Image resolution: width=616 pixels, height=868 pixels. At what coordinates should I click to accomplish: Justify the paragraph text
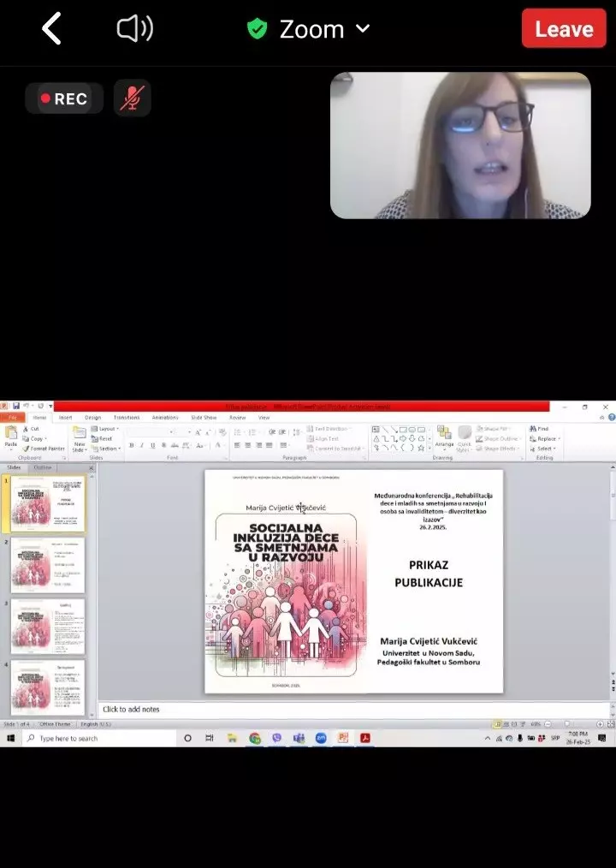click(x=269, y=445)
